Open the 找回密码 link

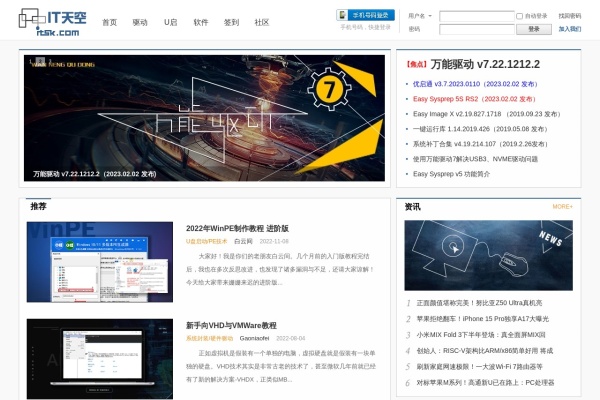(569, 16)
